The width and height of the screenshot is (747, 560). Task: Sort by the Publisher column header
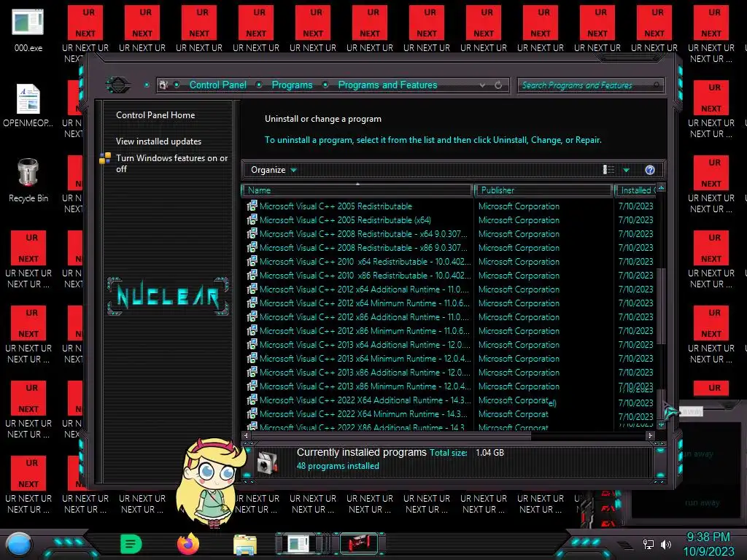[x=543, y=190]
